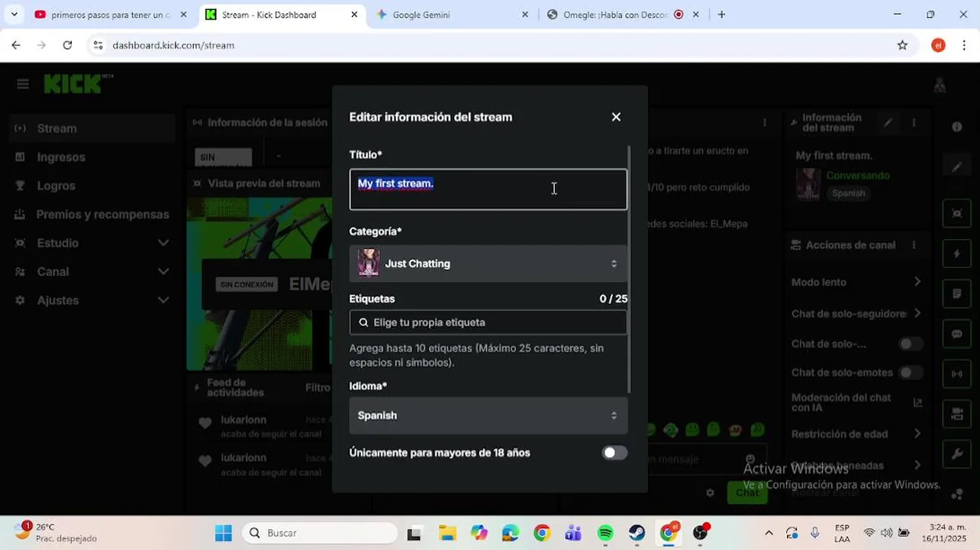
Task: Click the pencil icon beside Información del stream
Action: (888, 122)
